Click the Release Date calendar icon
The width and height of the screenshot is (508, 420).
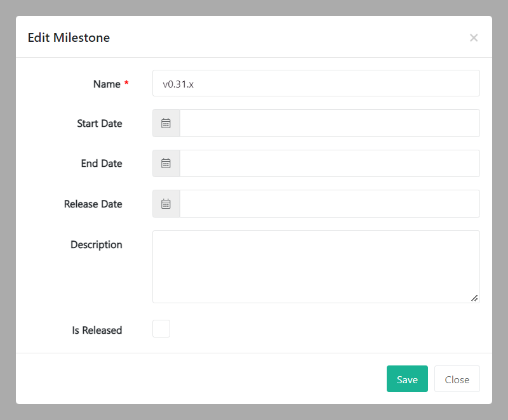166,204
